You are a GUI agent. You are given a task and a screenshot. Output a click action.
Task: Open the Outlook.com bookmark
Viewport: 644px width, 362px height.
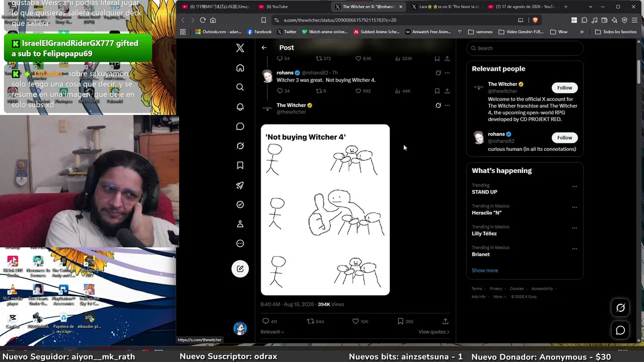(218, 32)
